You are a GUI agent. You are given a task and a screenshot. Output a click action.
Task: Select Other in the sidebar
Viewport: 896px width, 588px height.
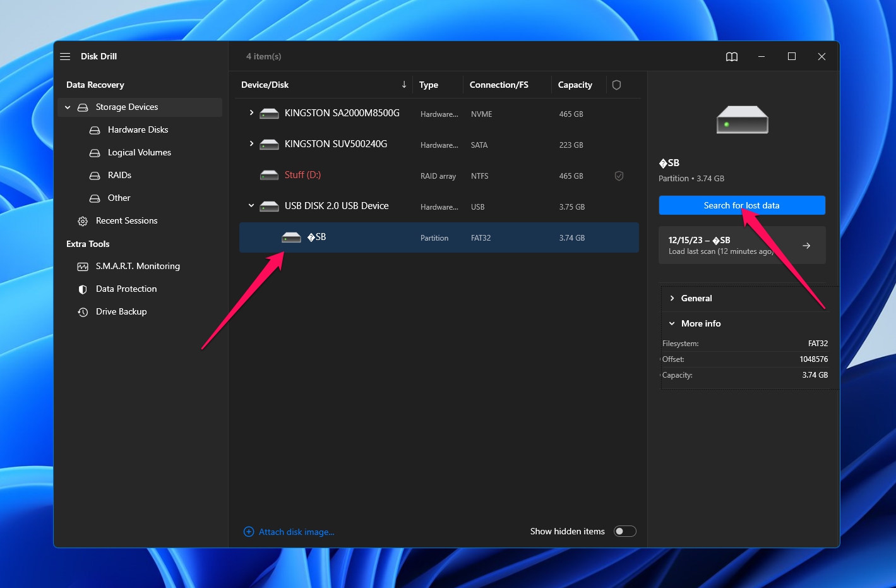coord(119,198)
